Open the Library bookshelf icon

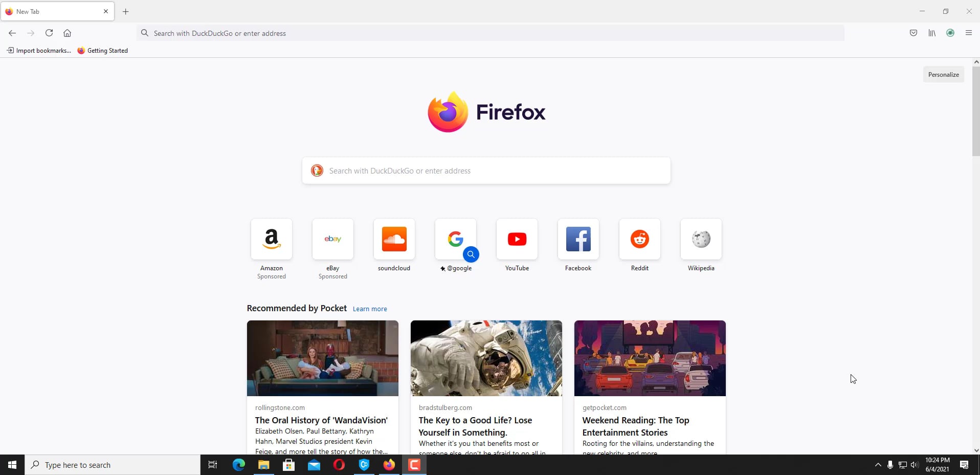click(x=932, y=33)
